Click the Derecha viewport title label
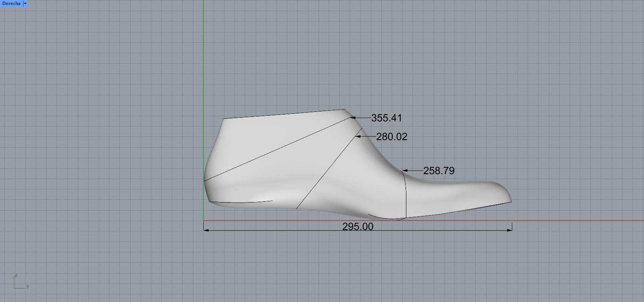 point(11,3)
